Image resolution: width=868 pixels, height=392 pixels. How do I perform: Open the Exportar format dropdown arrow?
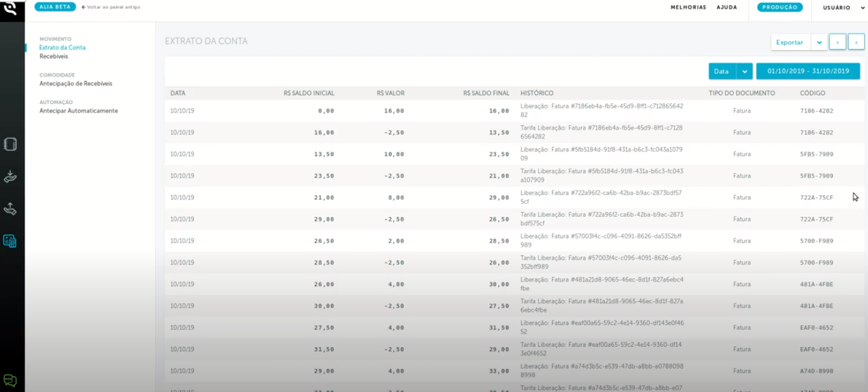[x=819, y=41]
